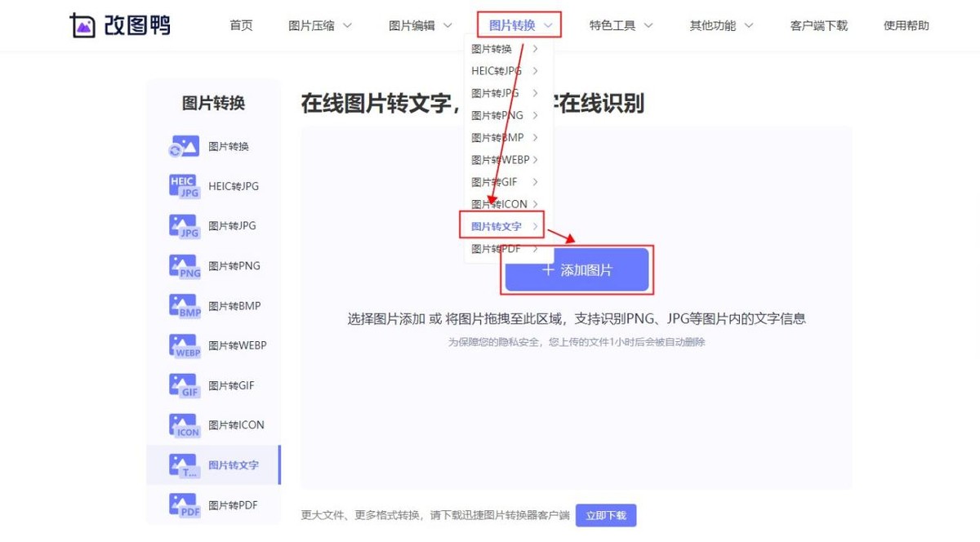Click the 改图鸭 logo icon
Viewport: 980px width, 542px height.
tap(84, 24)
